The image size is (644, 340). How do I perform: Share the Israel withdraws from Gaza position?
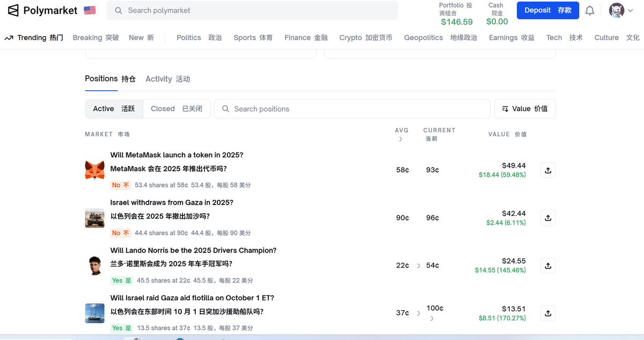pos(548,218)
